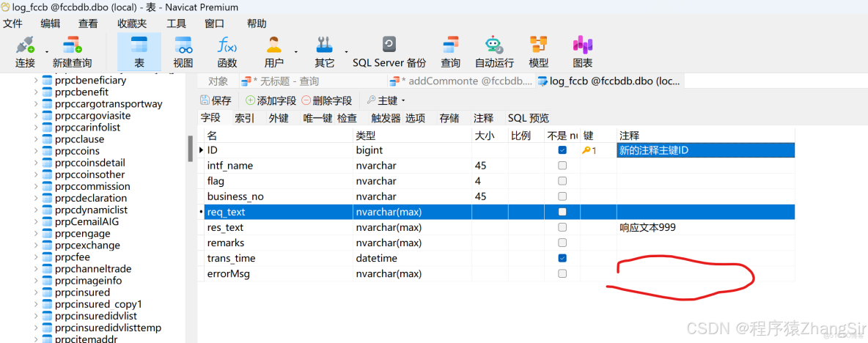Image resolution: width=868 pixels, height=343 pixels.
Task: Edit the ID comment field 新的注释主键ID
Action: [x=706, y=150]
